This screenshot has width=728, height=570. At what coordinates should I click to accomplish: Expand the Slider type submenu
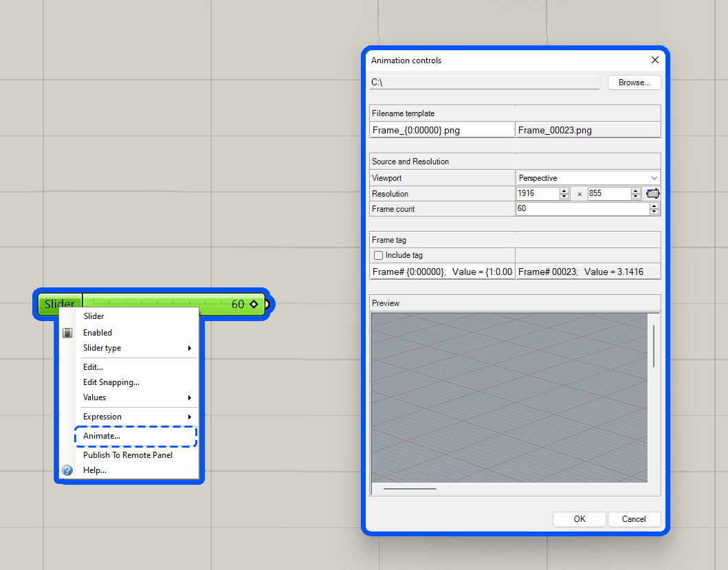(137, 348)
